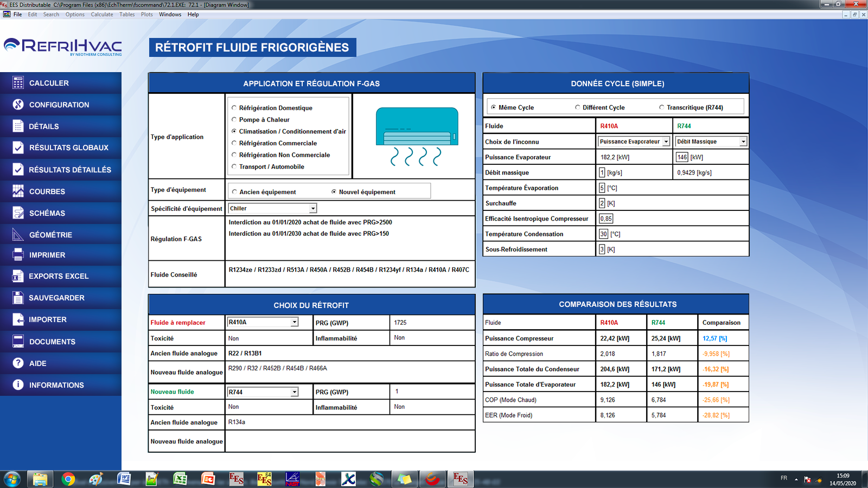
Task: Click the Surchauffe 2 K field
Action: [602, 203]
